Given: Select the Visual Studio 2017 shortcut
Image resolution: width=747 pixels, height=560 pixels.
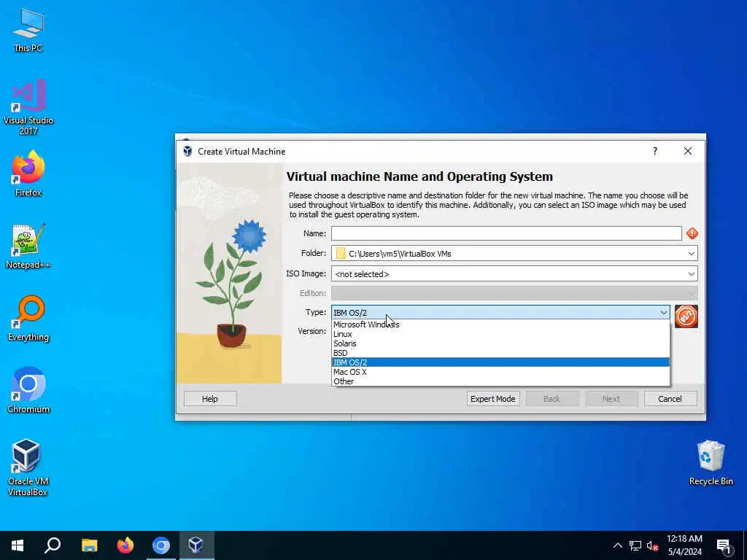Looking at the screenshot, I should [x=28, y=106].
